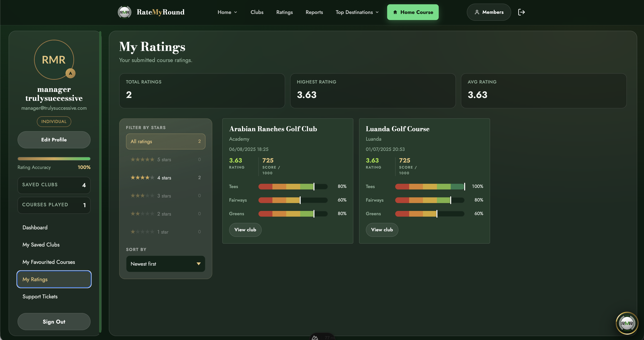Expand the Home menu chevron
The image size is (644, 340).
click(236, 12)
